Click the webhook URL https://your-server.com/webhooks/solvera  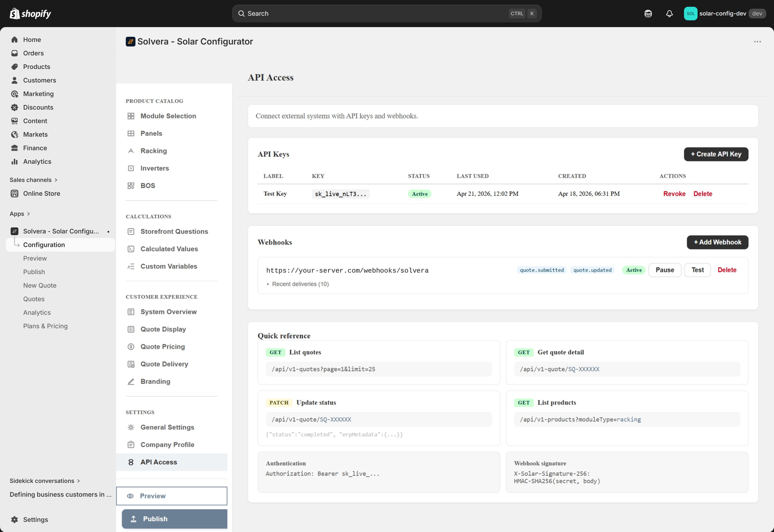[347, 270]
